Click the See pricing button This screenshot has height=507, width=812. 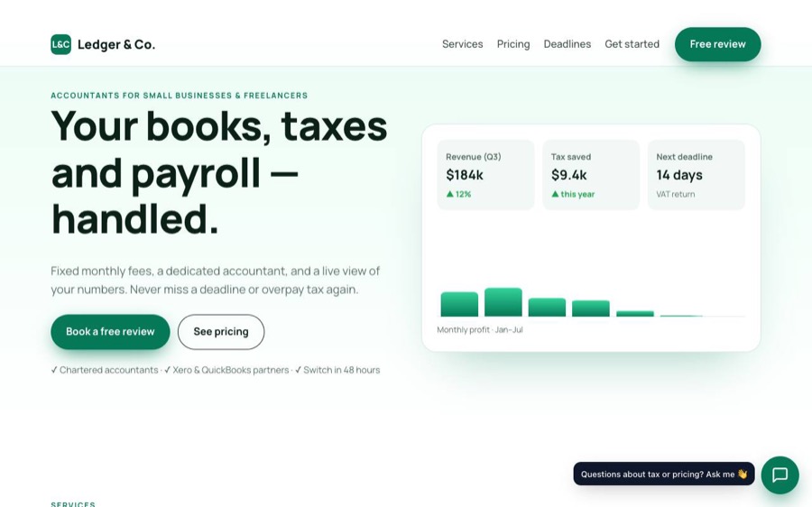pos(221,331)
